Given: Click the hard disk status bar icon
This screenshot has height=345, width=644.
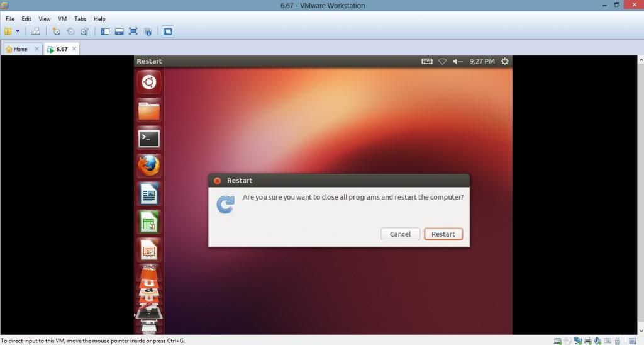Looking at the screenshot, I should click(x=558, y=341).
